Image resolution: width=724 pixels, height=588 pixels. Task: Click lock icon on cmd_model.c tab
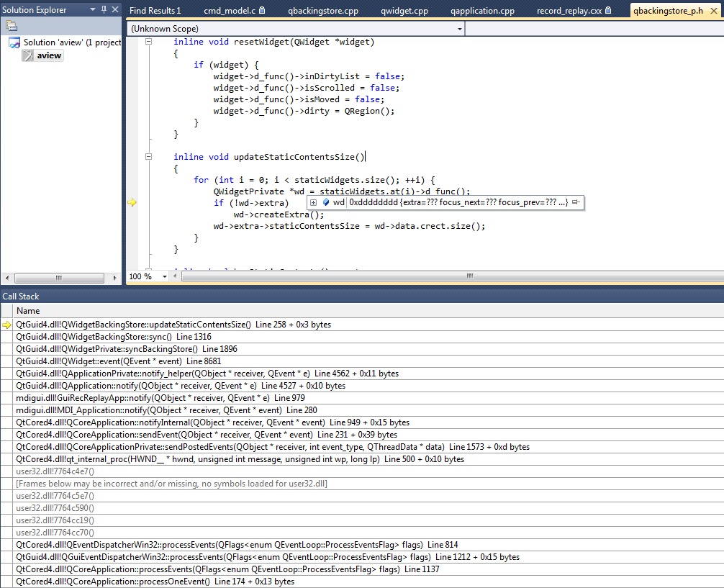pyautogui.click(x=262, y=9)
